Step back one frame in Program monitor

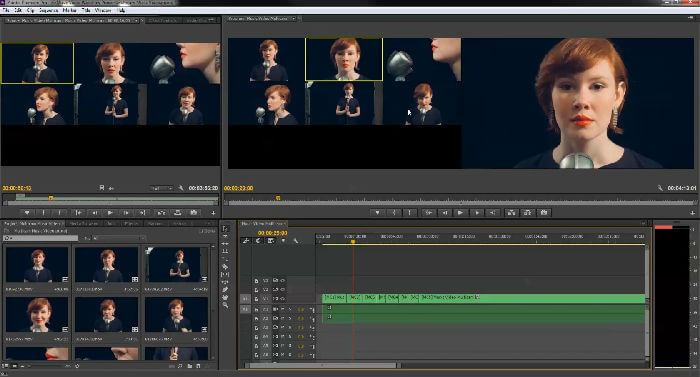click(x=445, y=213)
